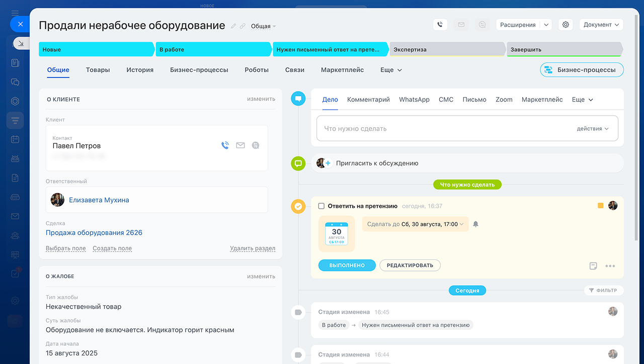Viewport: 644px width, 364px height.
Task: Click the chat bubble button in the top toolbar
Action: (x=482, y=25)
